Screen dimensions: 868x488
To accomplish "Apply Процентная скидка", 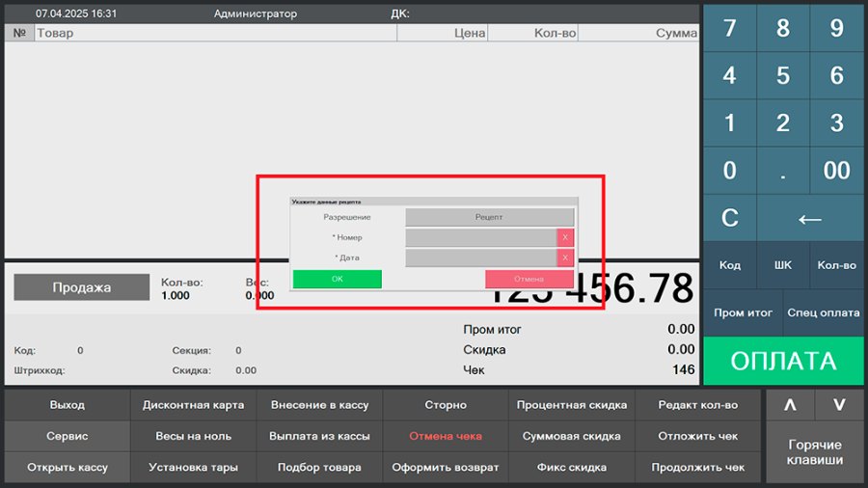I will [572, 405].
